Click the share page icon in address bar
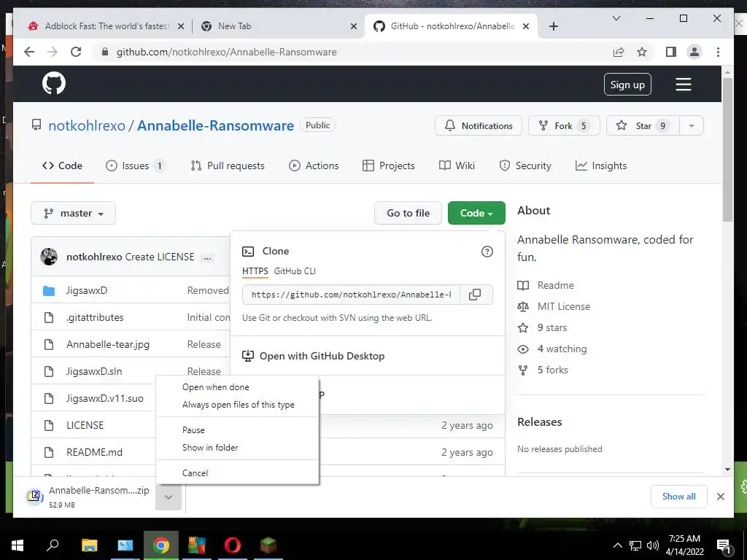This screenshot has height=560, width=747. tap(619, 52)
